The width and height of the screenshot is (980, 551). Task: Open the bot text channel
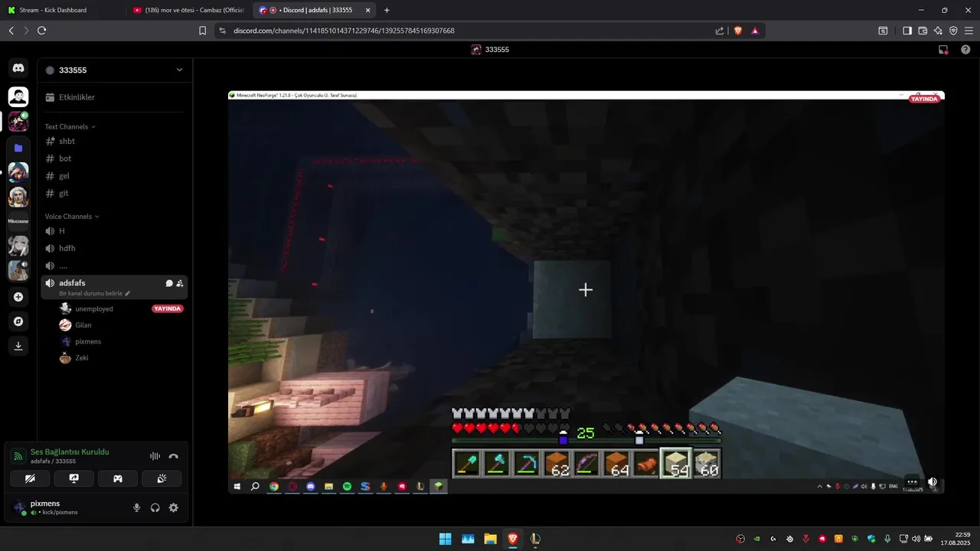pyautogui.click(x=114, y=158)
